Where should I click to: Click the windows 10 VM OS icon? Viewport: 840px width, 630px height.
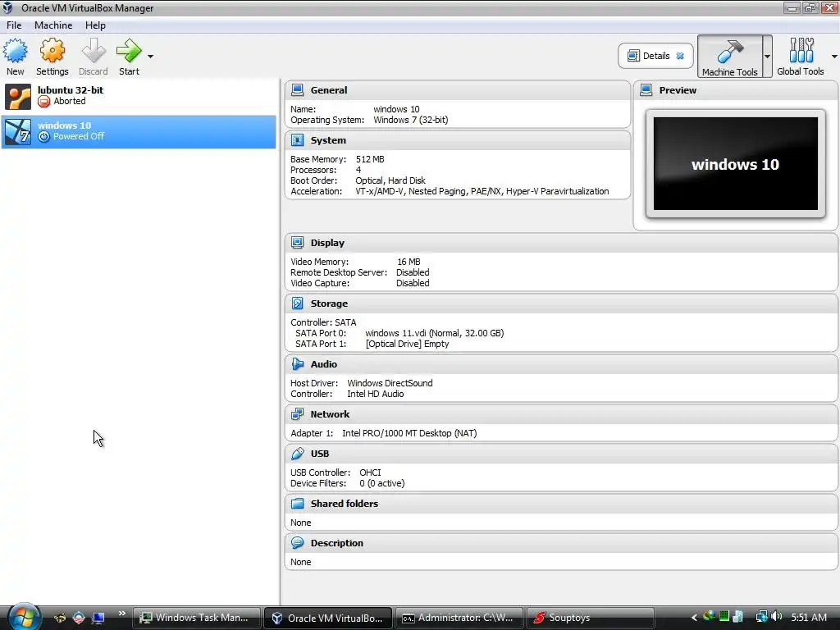click(18, 132)
